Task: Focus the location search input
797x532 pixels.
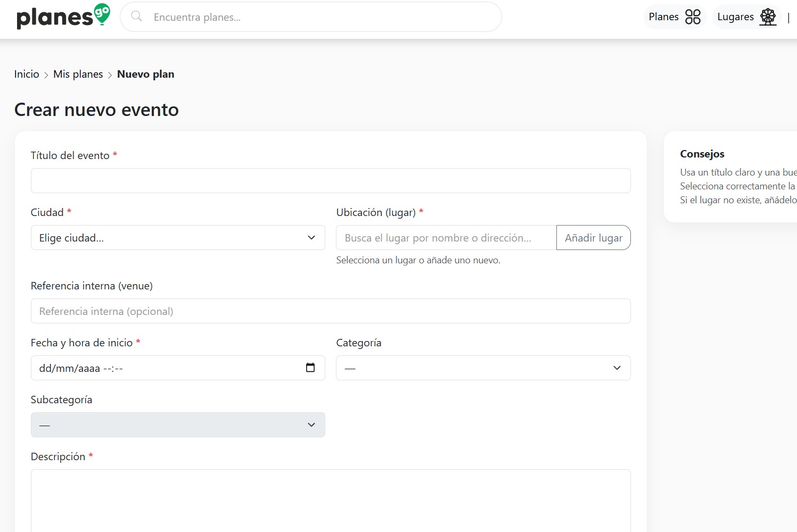Action: pyautogui.click(x=446, y=238)
